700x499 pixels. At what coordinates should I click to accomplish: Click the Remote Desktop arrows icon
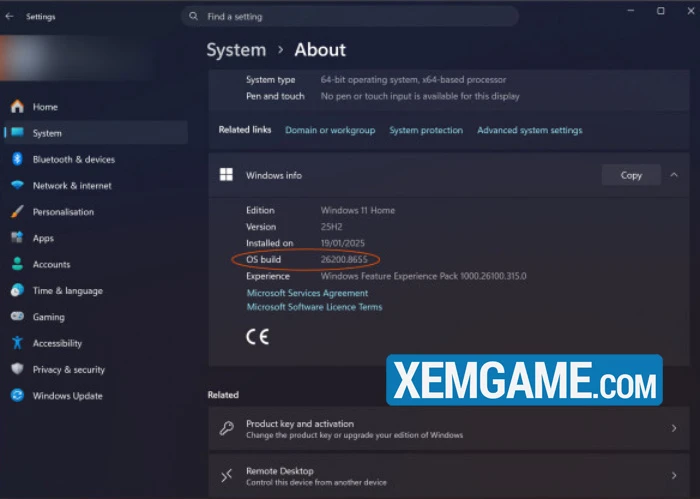(x=226, y=475)
